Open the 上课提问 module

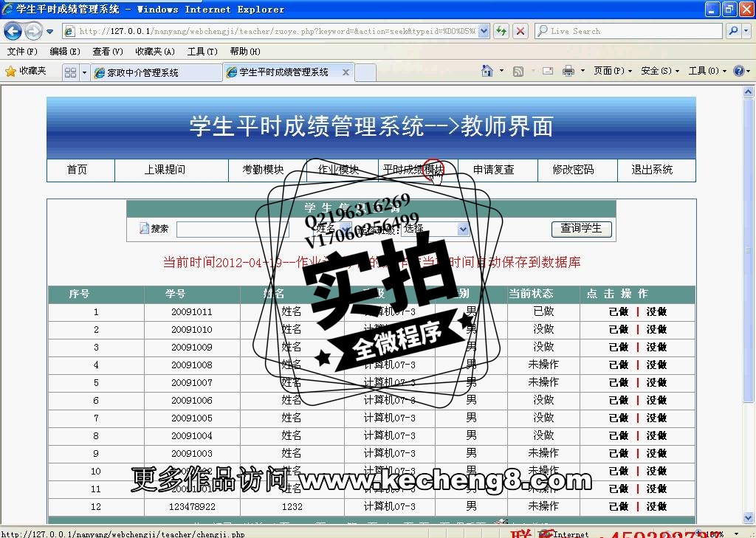click(165, 170)
